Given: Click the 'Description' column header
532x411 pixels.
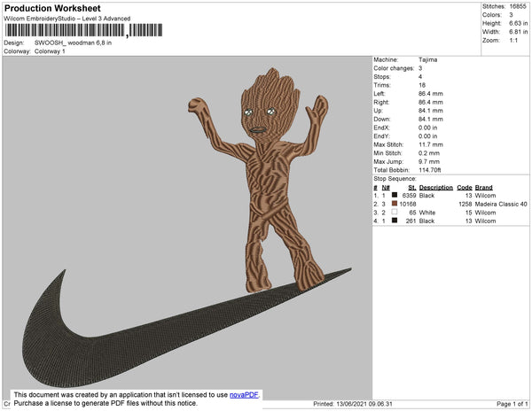Looking at the screenshot, I should pyautogui.click(x=436, y=188).
